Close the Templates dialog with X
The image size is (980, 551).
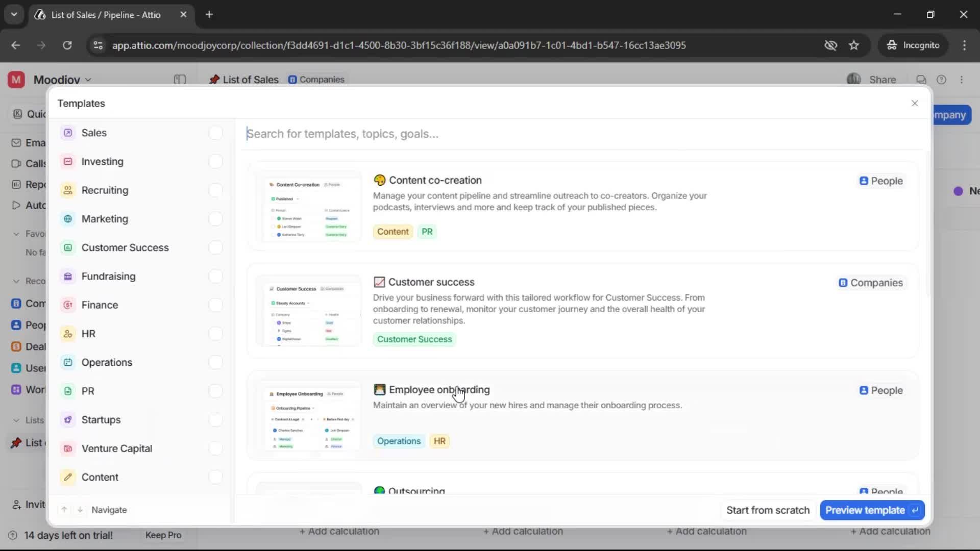pyautogui.click(x=915, y=104)
